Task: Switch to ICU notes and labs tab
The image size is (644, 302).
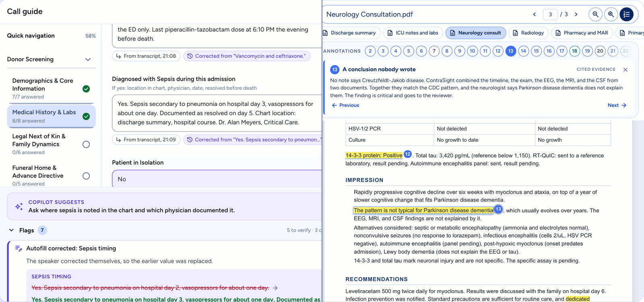Action: pyautogui.click(x=413, y=33)
